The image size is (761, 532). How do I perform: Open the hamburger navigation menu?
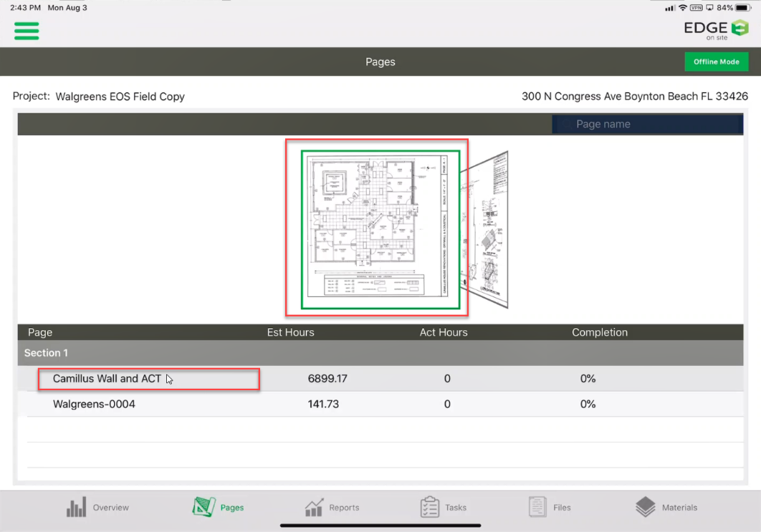pos(26,32)
